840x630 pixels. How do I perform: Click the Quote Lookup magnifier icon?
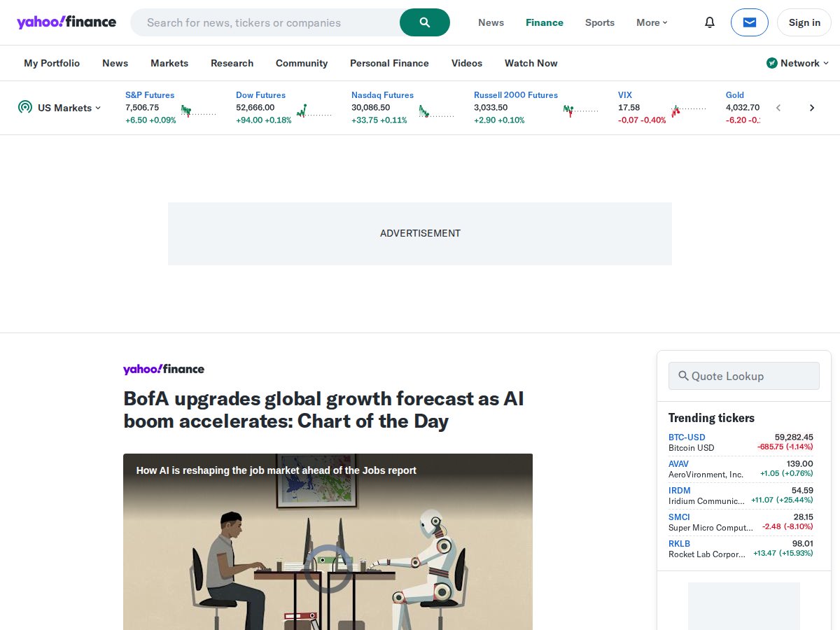tap(683, 376)
